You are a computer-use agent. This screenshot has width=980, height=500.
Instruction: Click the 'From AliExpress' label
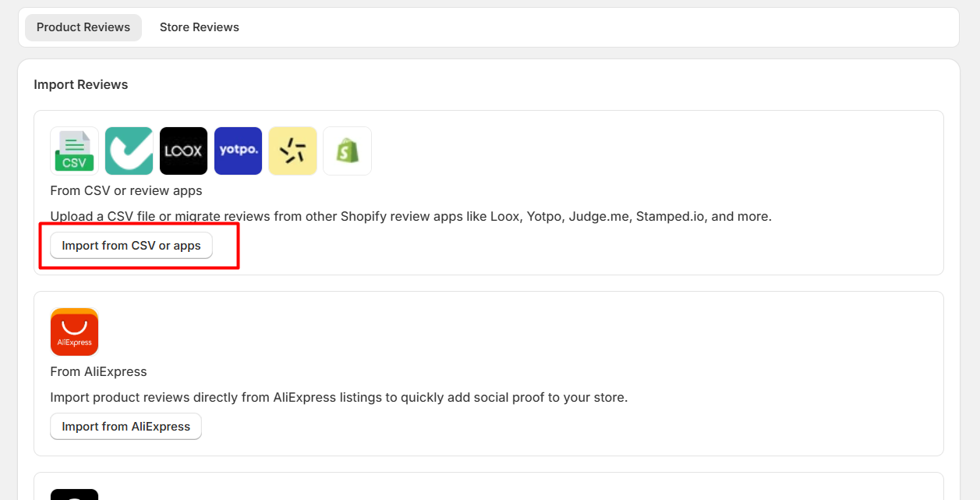pyautogui.click(x=98, y=372)
